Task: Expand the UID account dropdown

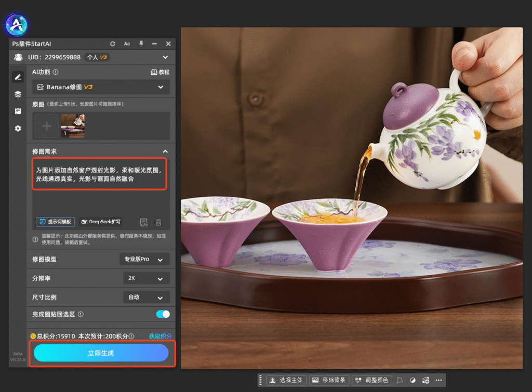Action: point(165,57)
